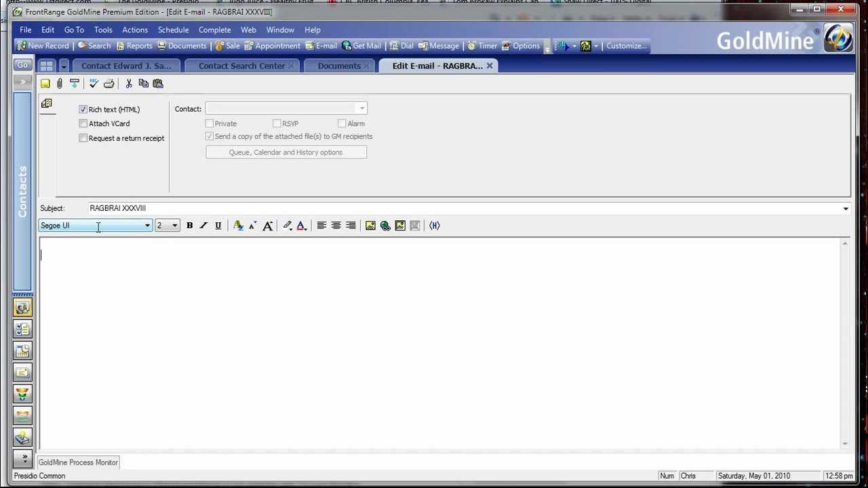Enable Attach VCard checkbox
The image size is (868, 488).
83,123
